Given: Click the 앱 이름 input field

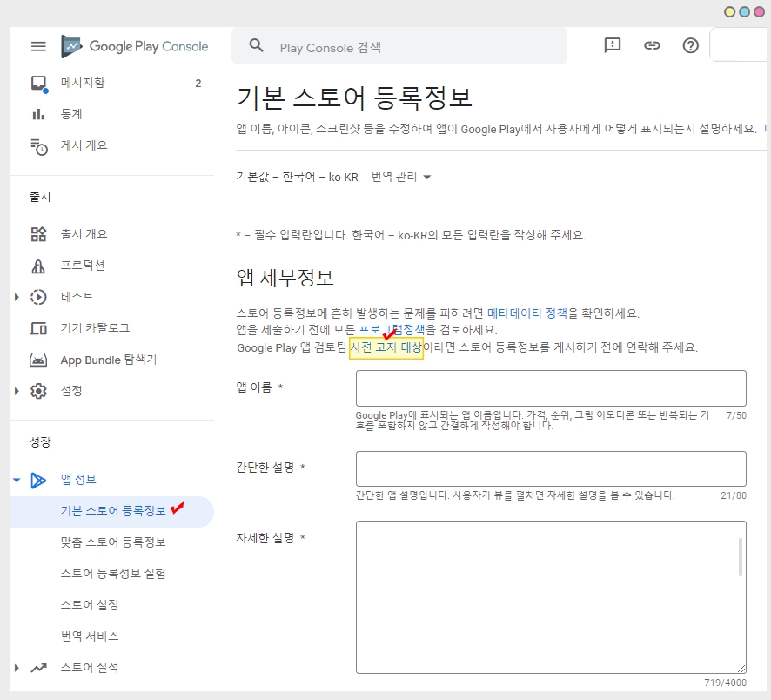Looking at the screenshot, I should [x=551, y=388].
